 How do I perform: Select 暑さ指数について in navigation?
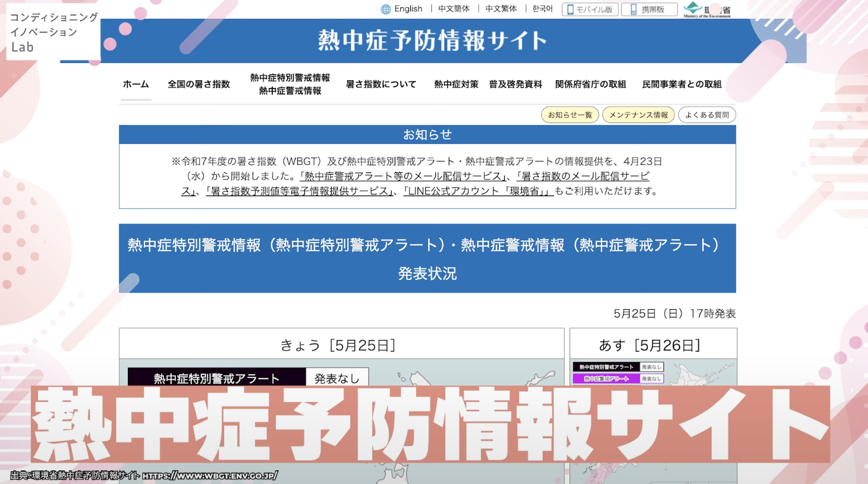tap(381, 84)
